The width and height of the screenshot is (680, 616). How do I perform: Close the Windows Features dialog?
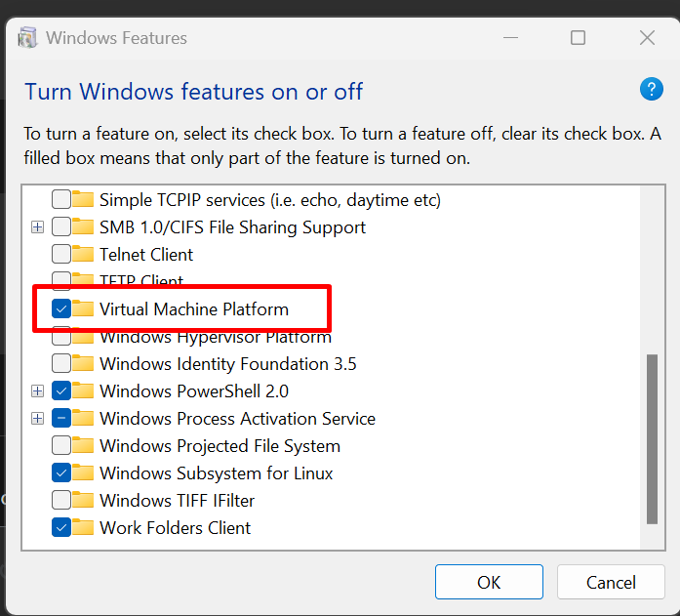(647, 38)
